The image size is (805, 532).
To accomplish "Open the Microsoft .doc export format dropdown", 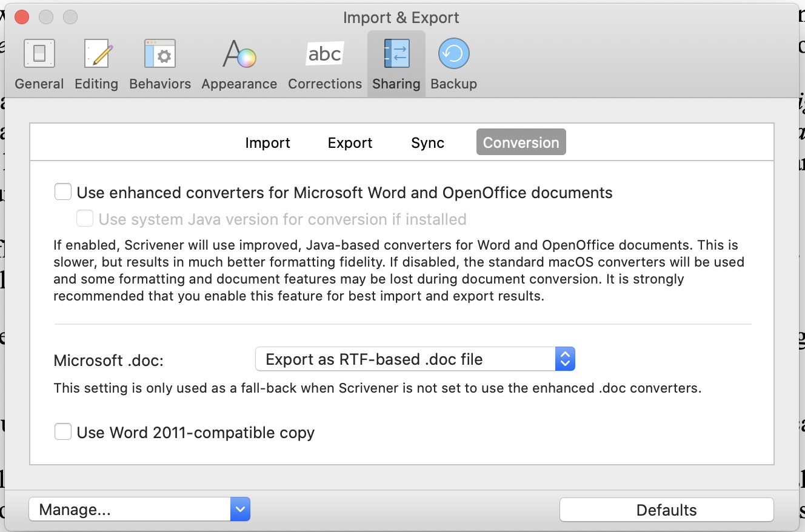I will (415, 359).
